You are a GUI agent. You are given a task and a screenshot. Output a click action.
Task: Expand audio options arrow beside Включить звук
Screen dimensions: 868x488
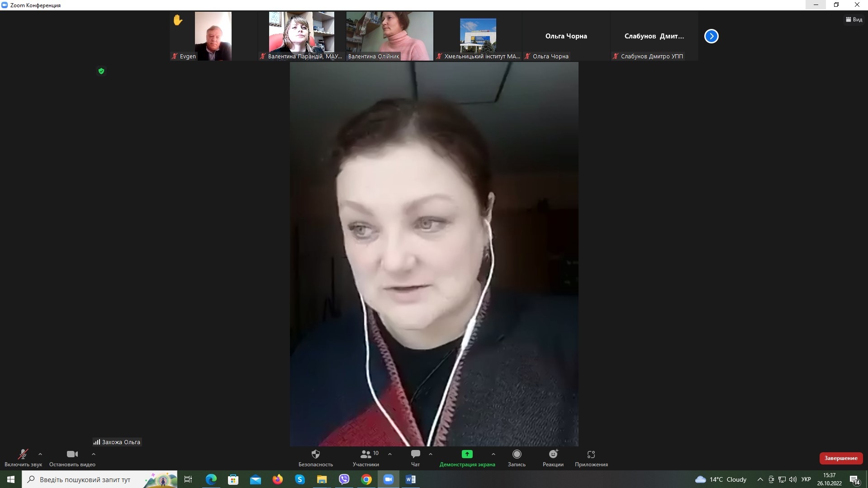(x=40, y=454)
